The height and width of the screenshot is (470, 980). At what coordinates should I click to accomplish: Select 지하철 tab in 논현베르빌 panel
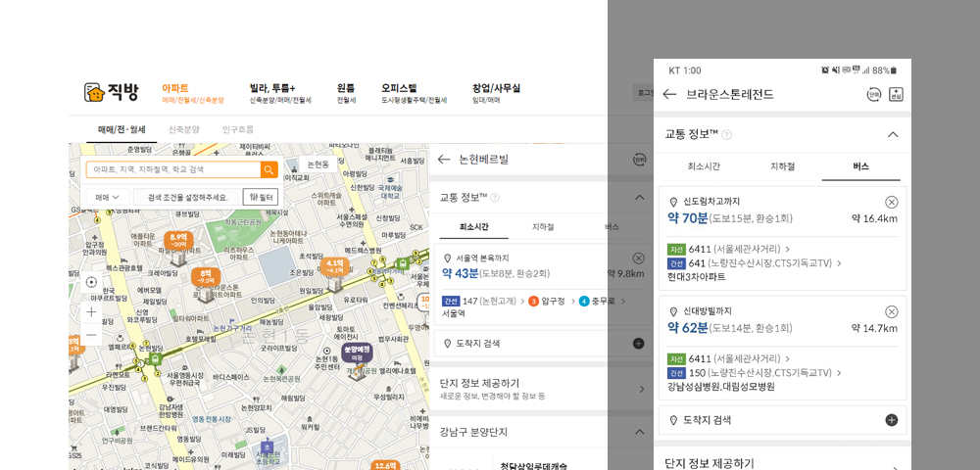(543, 227)
